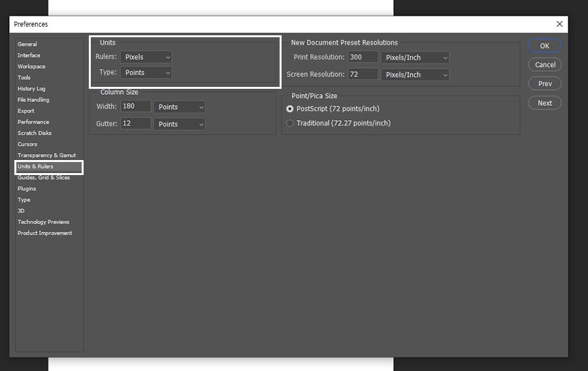Open the Rulers units dropdown
The image size is (588, 371).
pos(146,57)
